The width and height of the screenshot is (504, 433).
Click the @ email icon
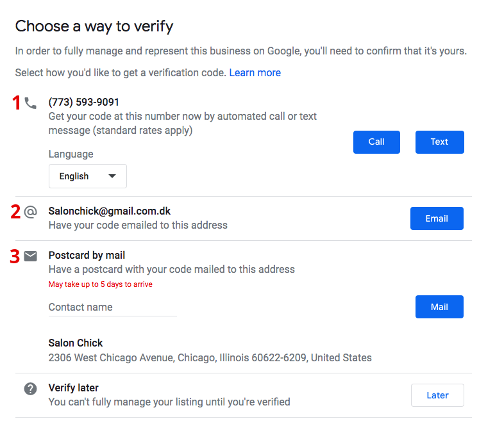click(x=31, y=212)
